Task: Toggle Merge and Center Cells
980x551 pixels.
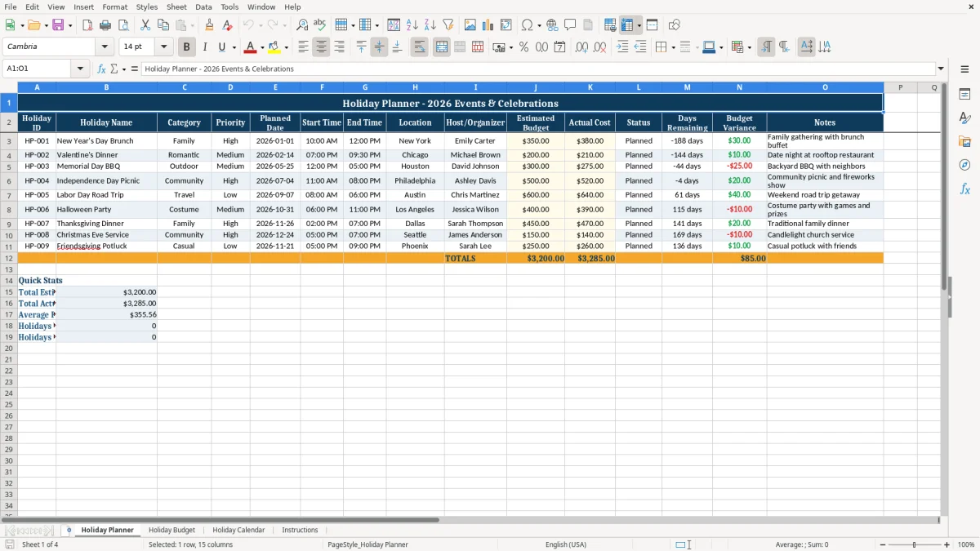Action: pos(442,47)
